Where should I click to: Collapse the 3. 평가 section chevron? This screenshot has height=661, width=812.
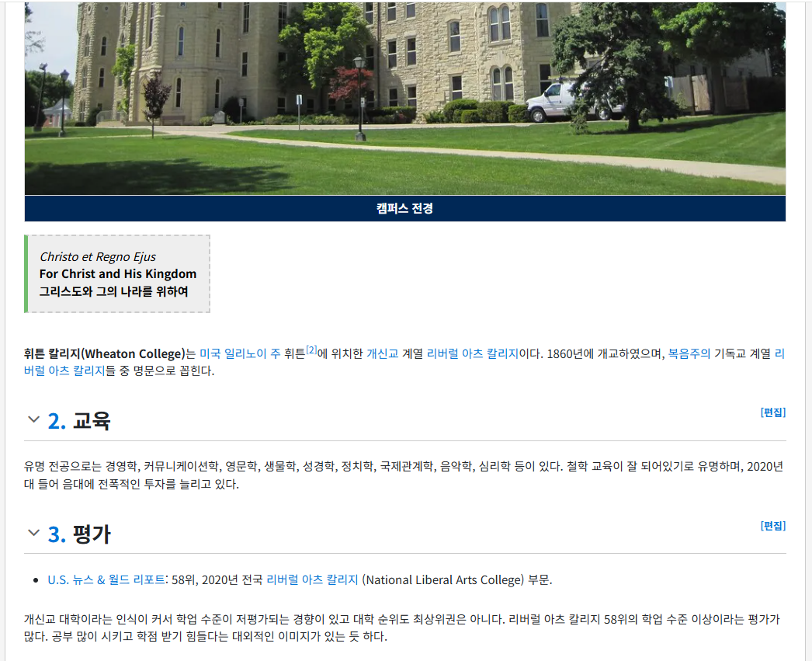point(33,533)
